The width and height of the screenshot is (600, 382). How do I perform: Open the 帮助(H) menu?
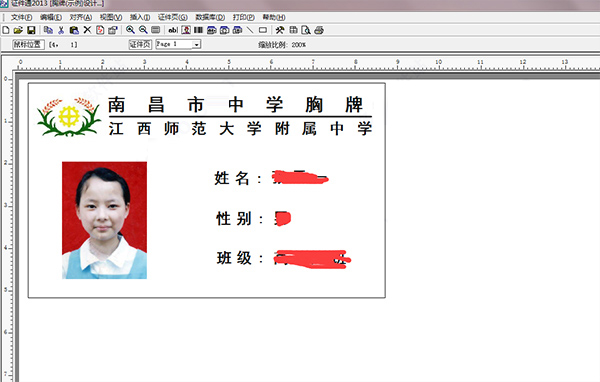pyautogui.click(x=274, y=17)
